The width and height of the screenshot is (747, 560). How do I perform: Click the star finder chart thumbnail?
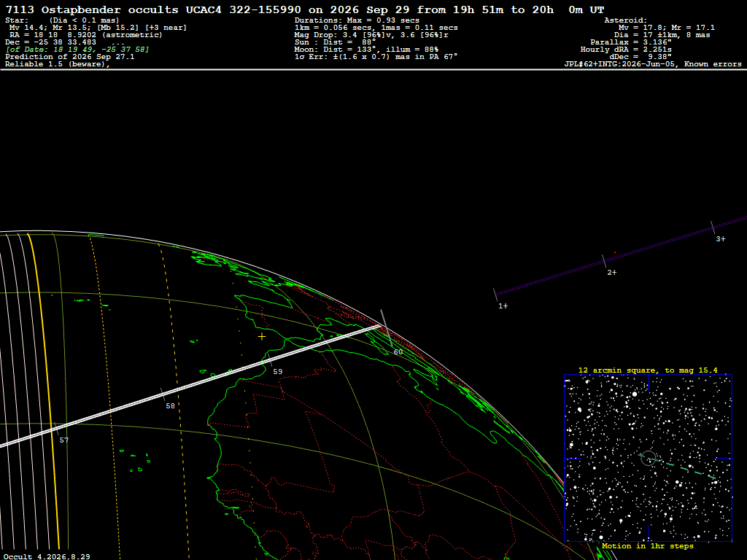[648, 458]
